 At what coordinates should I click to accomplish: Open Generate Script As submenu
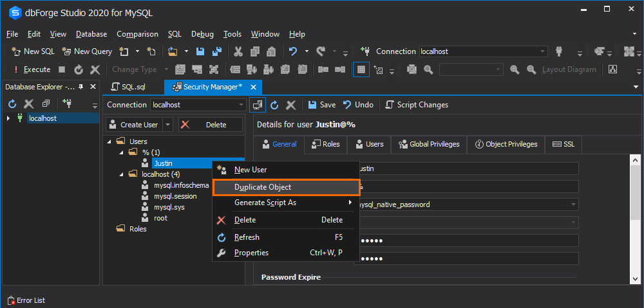(x=286, y=203)
